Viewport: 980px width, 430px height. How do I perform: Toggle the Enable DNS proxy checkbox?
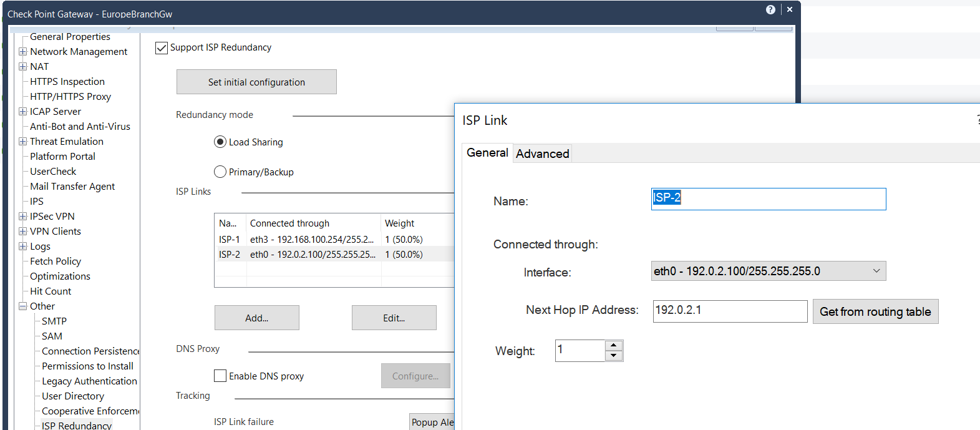(x=220, y=376)
